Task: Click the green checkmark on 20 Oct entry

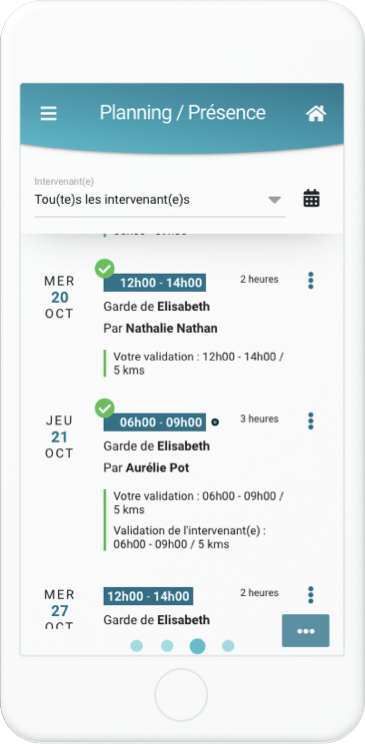Action: [104, 269]
